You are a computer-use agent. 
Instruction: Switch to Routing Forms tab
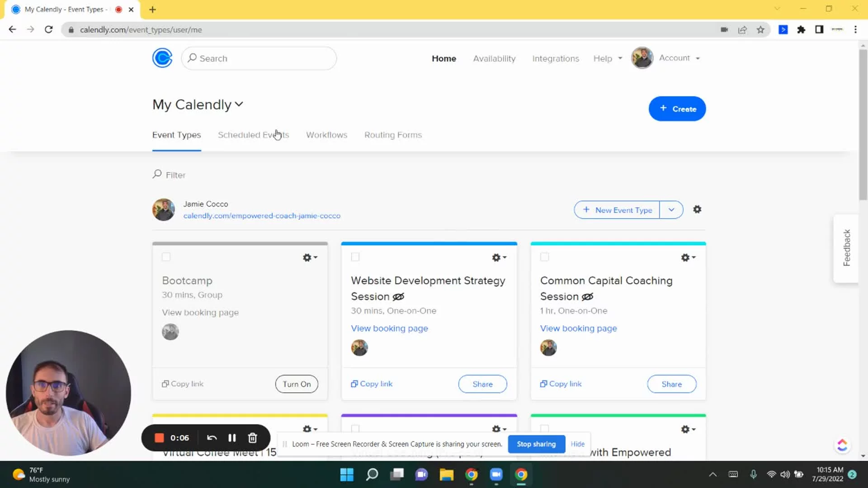(x=393, y=135)
